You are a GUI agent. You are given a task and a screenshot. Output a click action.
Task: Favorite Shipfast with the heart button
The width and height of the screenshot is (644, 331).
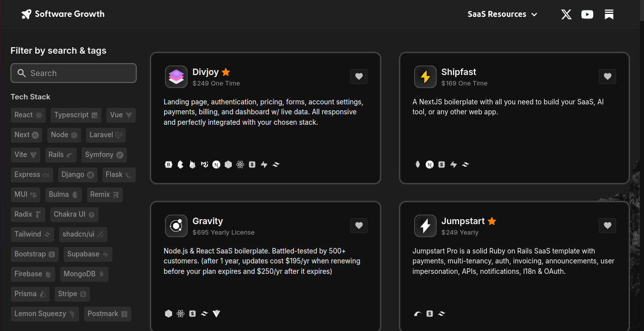click(607, 77)
